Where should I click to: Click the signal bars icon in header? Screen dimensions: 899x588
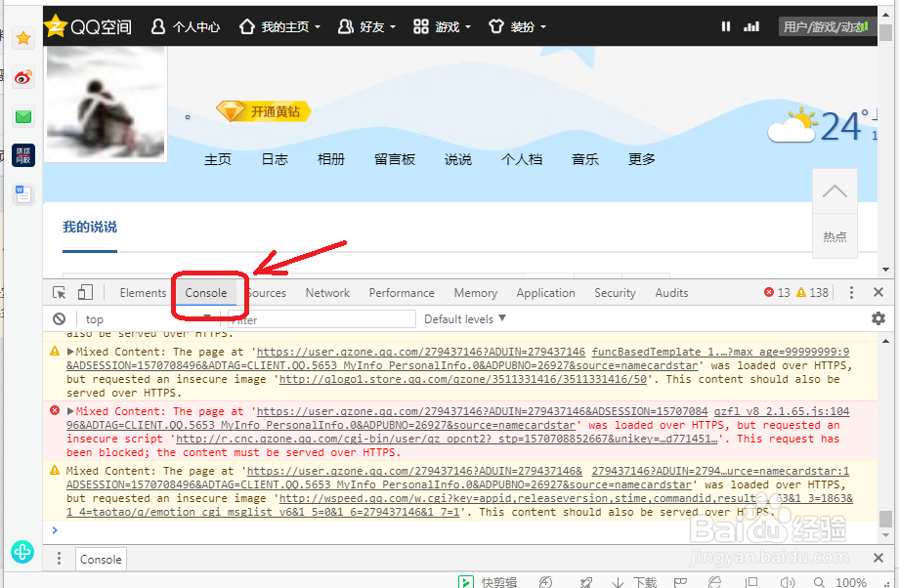click(751, 26)
